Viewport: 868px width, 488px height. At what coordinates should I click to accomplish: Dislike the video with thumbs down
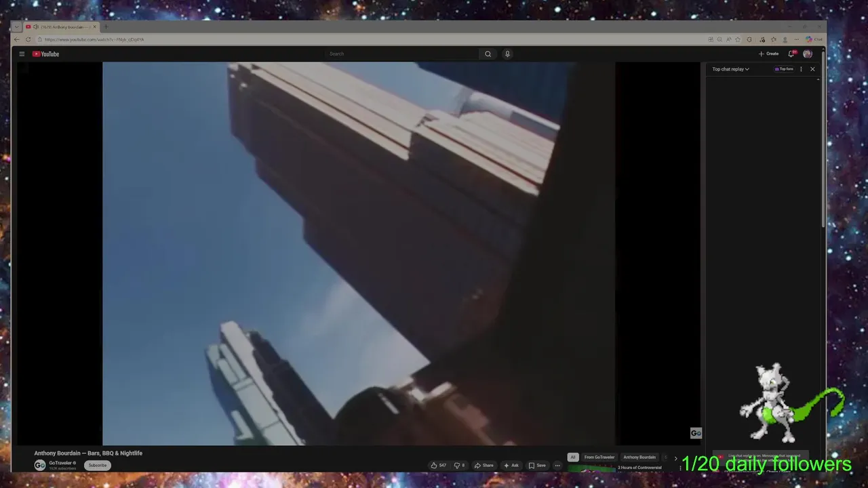point(459,466)
